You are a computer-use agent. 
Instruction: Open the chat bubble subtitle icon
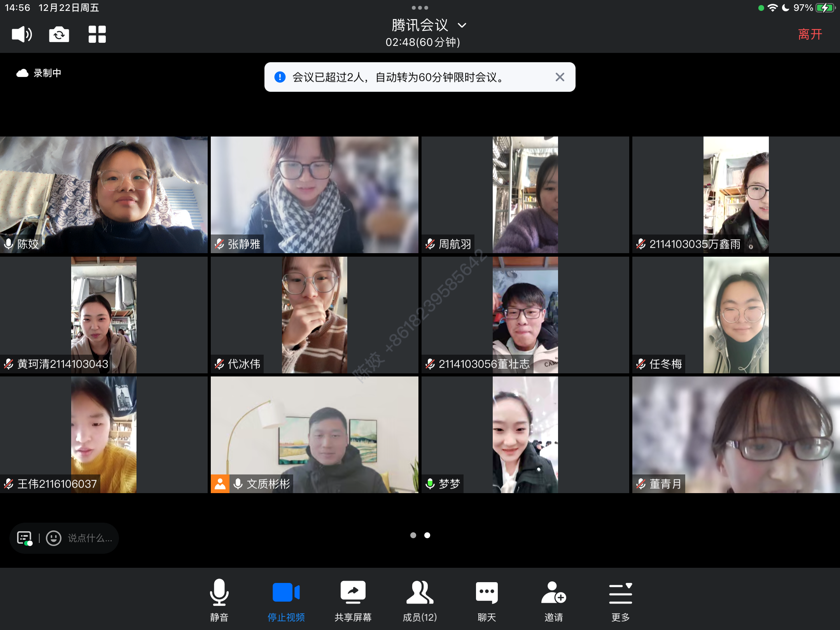(24, 538)
